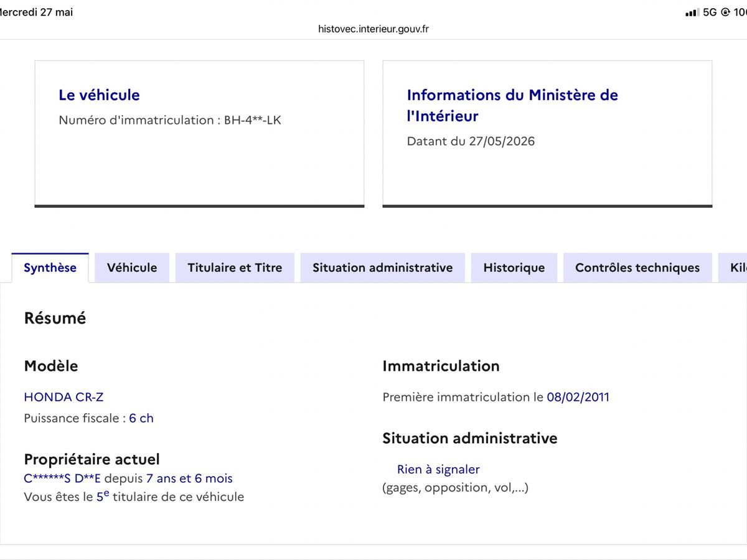Click the HONDA CR-Z model text

pos(63,397)
